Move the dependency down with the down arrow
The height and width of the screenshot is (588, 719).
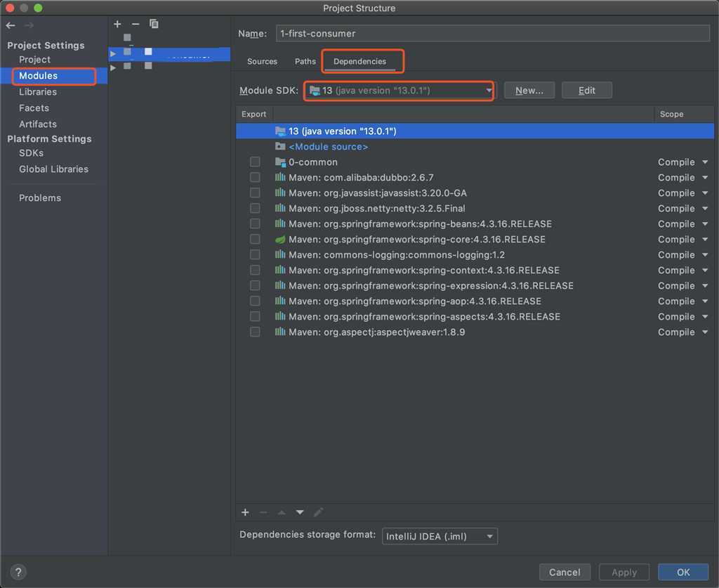(300, 512)
